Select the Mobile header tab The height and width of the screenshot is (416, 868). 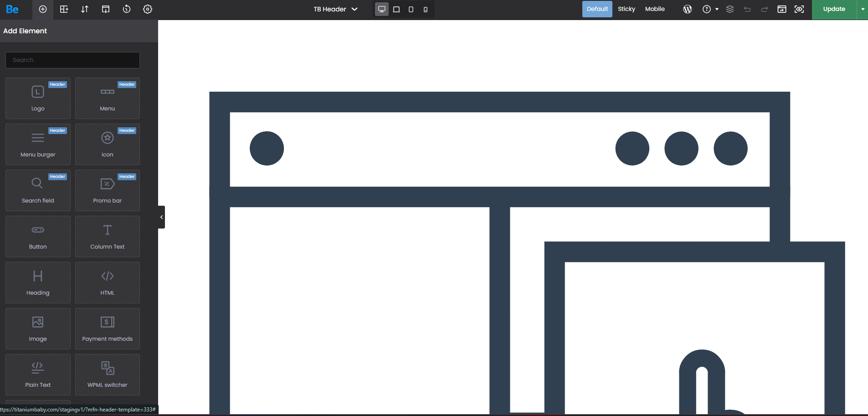click(655, 9)
